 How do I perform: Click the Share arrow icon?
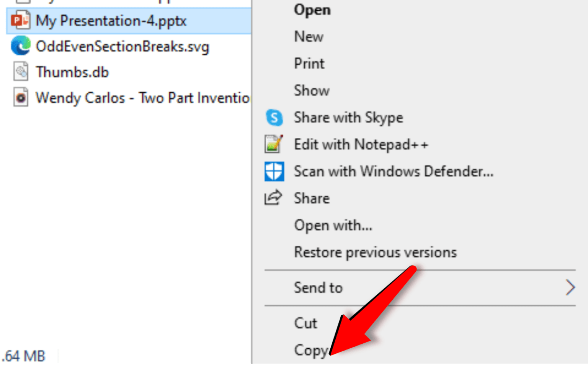tap(273, 198)
